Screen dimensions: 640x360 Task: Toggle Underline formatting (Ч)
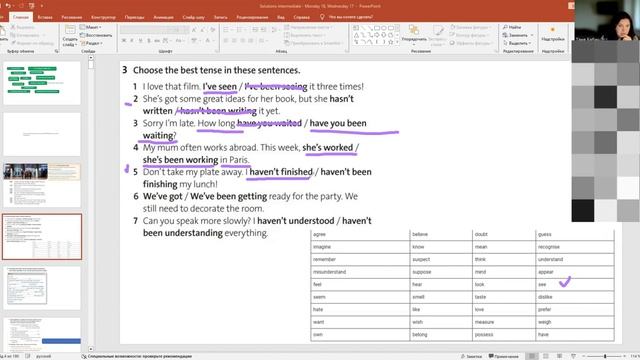(x=140, y=41)
